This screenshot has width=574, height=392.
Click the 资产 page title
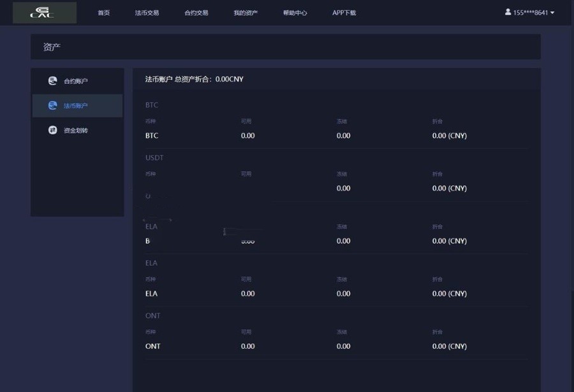coord(52,47)
